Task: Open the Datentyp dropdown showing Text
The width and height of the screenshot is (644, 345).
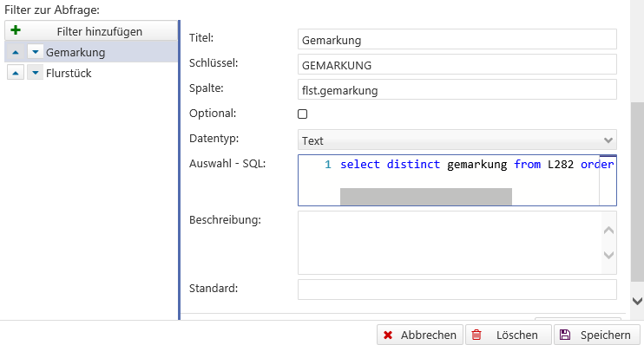Action: click(x=457, y=140)
